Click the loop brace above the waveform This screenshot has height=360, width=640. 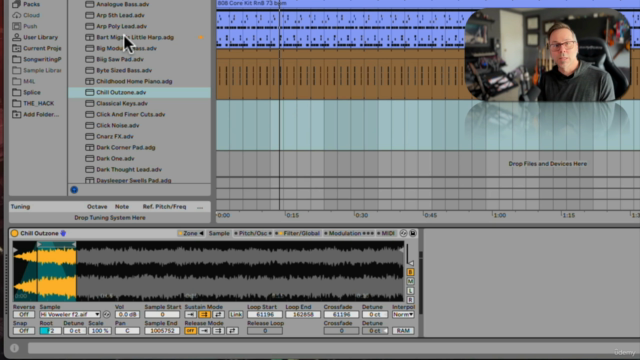(56, 244)
